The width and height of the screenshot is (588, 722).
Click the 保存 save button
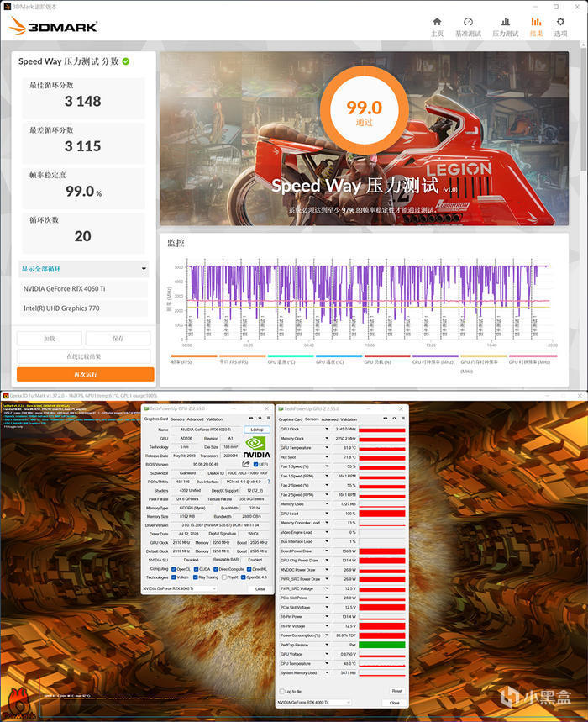click(118, 339)
